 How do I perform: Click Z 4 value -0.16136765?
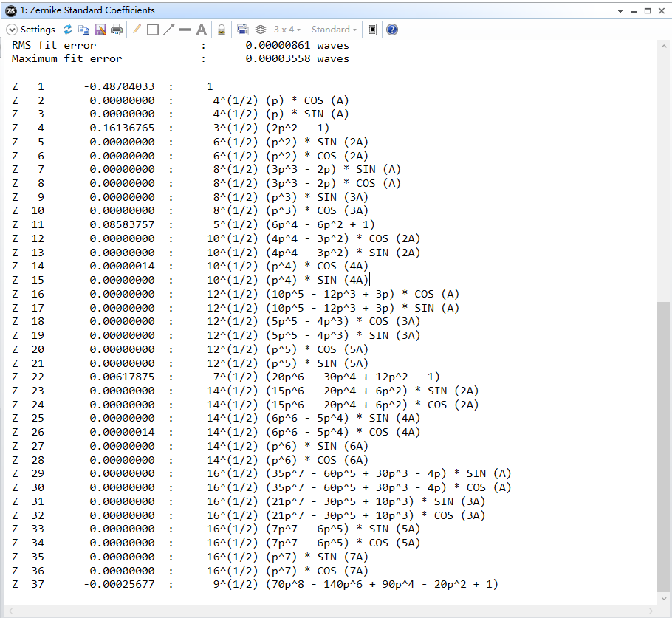(x=119, y=128)
